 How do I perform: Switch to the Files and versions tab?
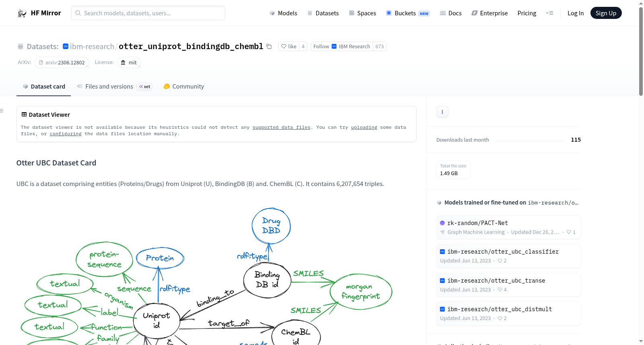(114, 87)
